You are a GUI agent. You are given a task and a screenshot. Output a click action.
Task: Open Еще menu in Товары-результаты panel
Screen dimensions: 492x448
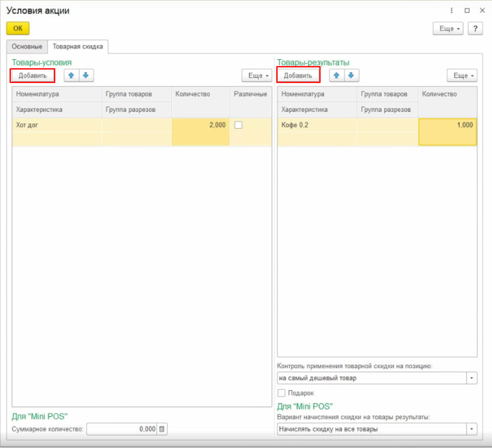[x=461, y=76]
